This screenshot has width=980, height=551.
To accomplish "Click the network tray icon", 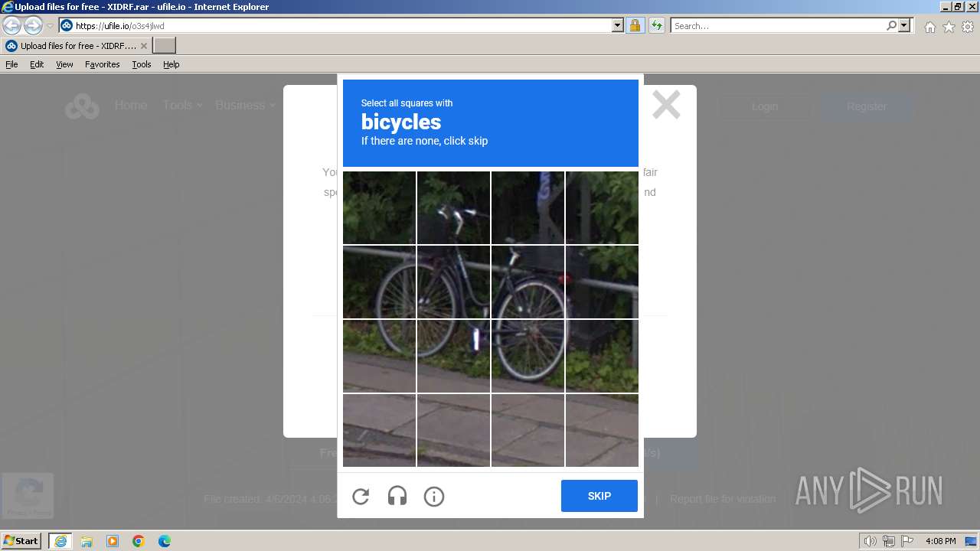I will point(889,541).
